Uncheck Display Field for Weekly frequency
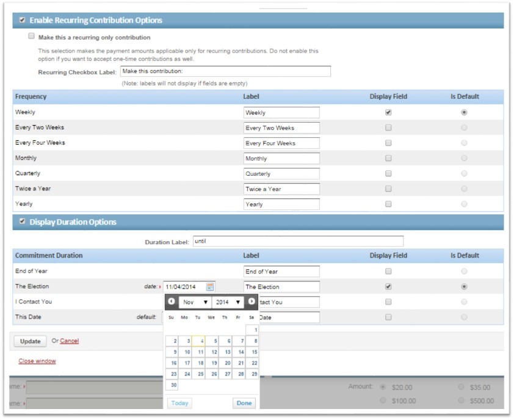This screenshot has height=420, width=514. coord(388,112)
